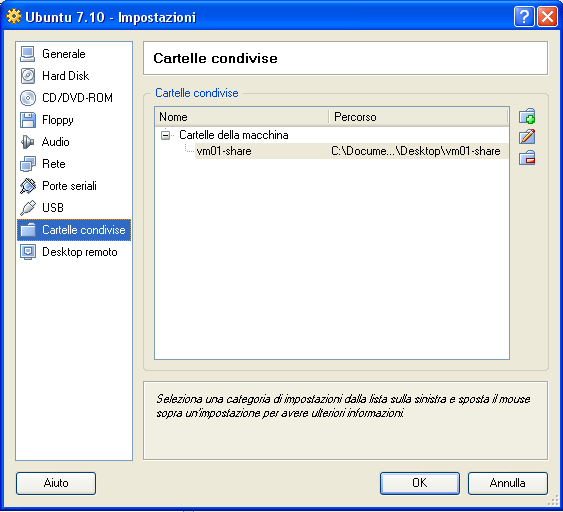
Task: Collapse the Cartelle della macchina tree node
Action: click(x=165, y=135)
